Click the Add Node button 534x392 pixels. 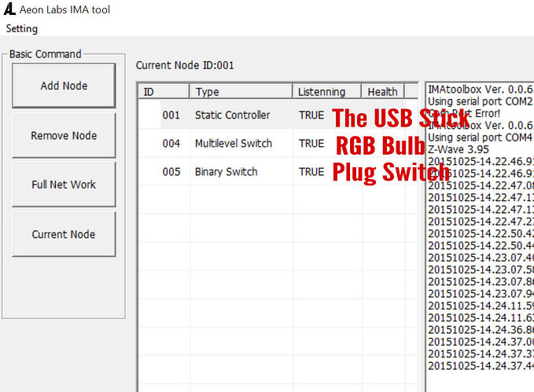tap(64, 86)
